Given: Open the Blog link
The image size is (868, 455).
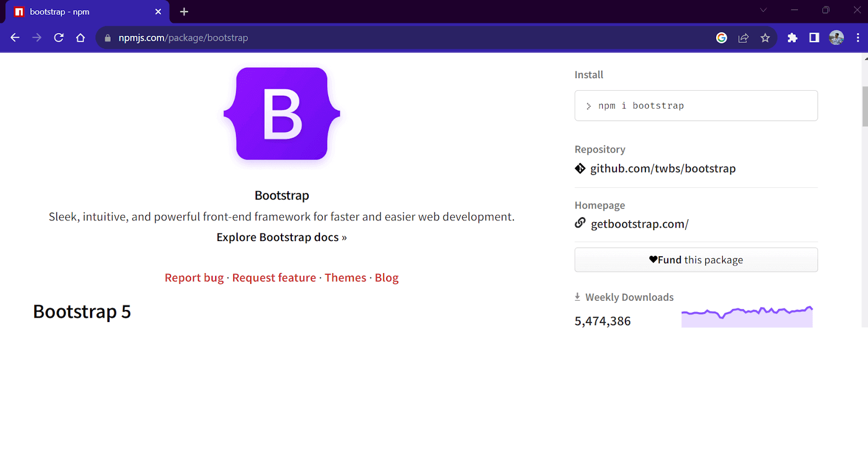Looking at the screenshot, I should (x=387, y=277).
